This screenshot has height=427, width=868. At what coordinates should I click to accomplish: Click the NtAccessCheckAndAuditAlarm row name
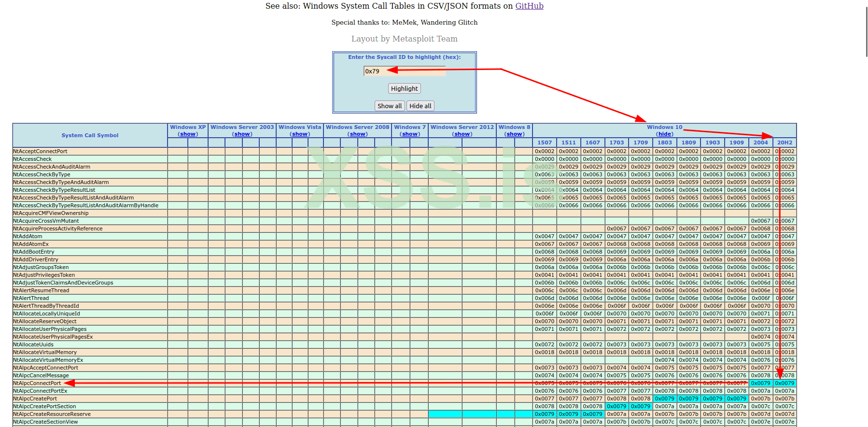[x=52, y=167]
